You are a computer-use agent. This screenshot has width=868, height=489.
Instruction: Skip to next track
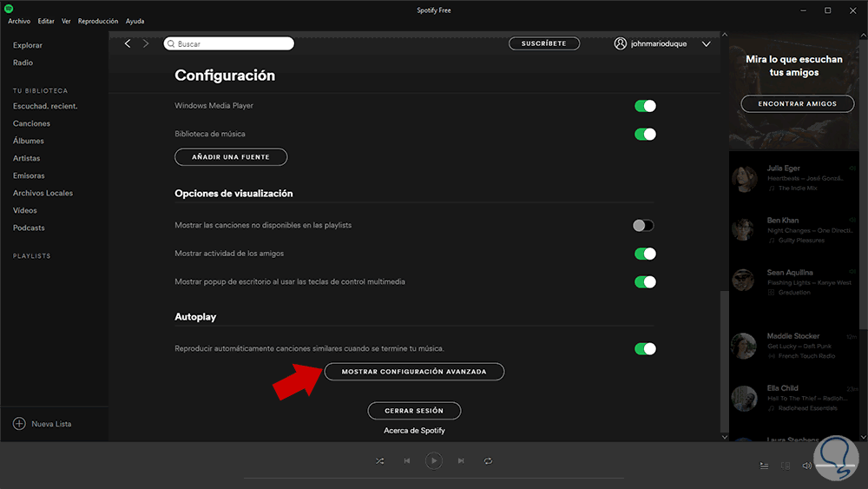[x=461, y=460]
